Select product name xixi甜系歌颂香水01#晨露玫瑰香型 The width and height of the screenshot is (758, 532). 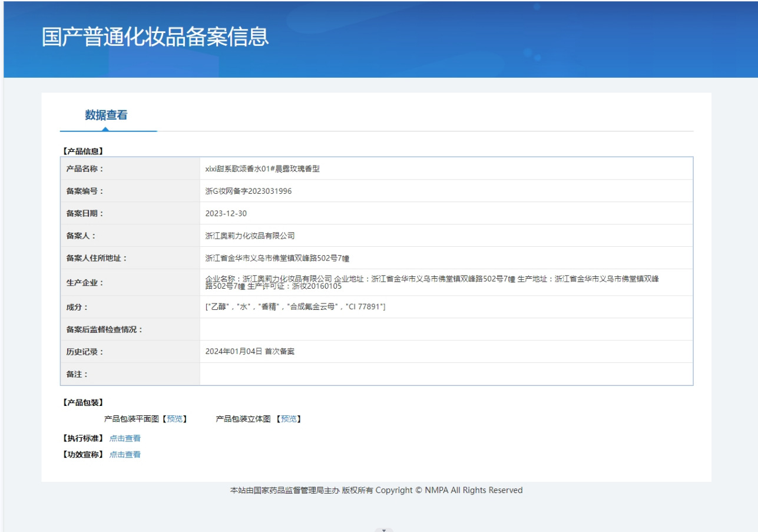coord(263,168)
